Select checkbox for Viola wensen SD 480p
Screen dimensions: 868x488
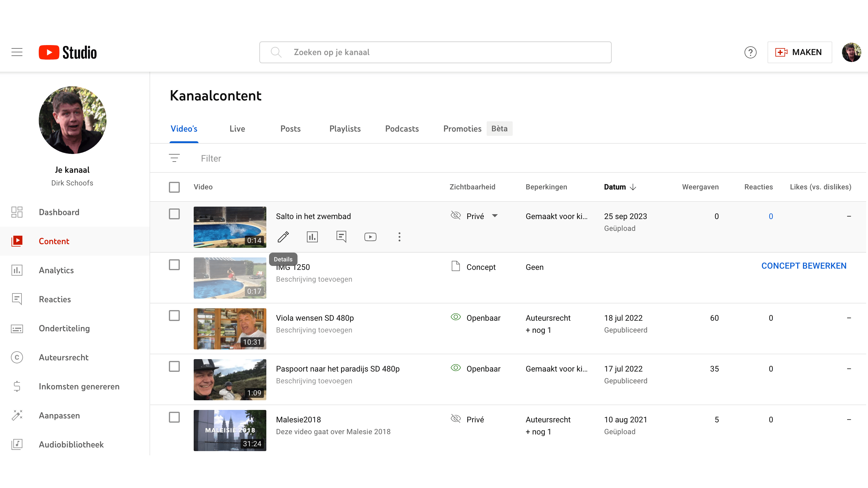(174, 316)
